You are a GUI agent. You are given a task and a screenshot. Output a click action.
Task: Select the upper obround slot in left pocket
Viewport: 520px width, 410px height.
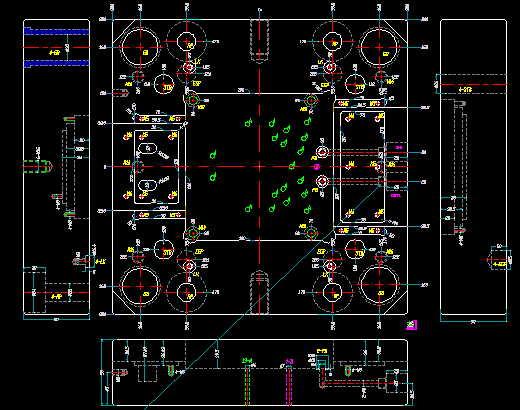147,148
